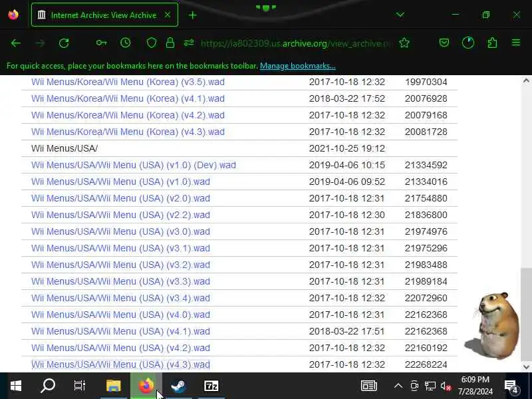Open Wii Menu (Korea) (v3.5).wad link
Image resolution: width=532 pixels, height=399 pixels.
(128, 82)
